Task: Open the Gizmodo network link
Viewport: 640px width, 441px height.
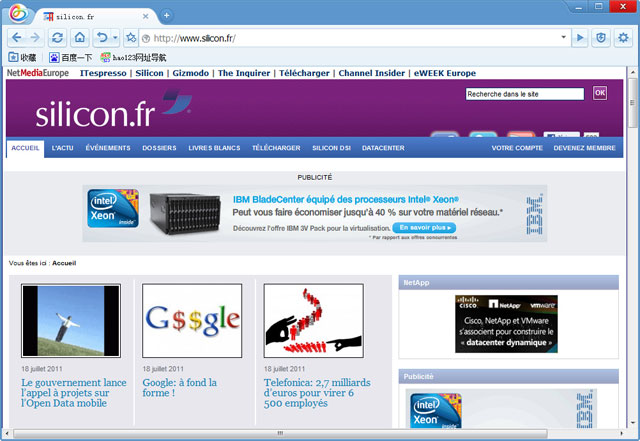Action: point(191,73)
